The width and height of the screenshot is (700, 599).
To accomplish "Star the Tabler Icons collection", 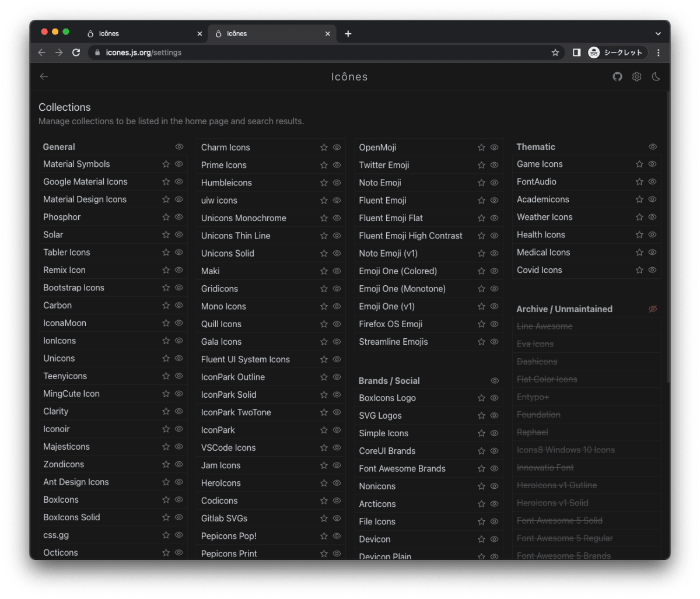I will [x=166, y=253].
